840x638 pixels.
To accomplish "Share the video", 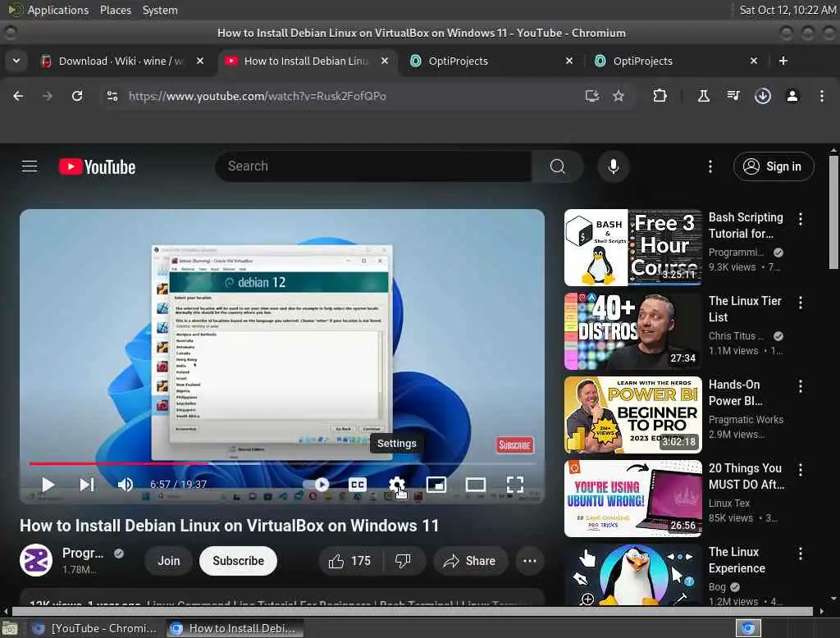I will click(x=469, y=561).
